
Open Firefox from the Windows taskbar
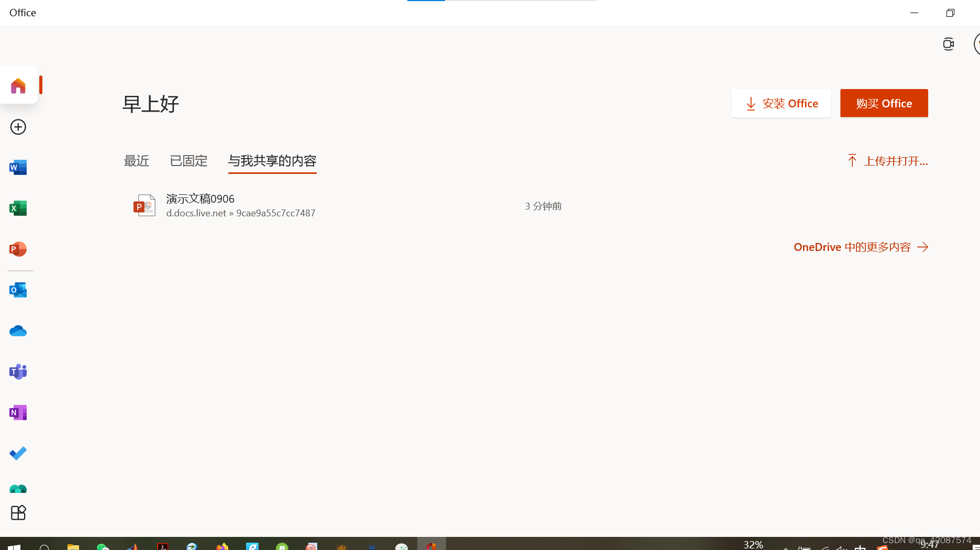222,546
